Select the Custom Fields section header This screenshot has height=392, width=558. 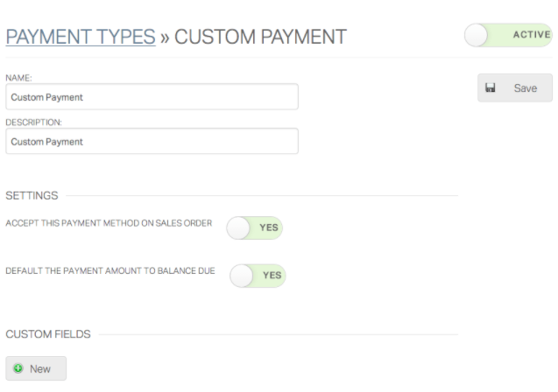(48, 334)
